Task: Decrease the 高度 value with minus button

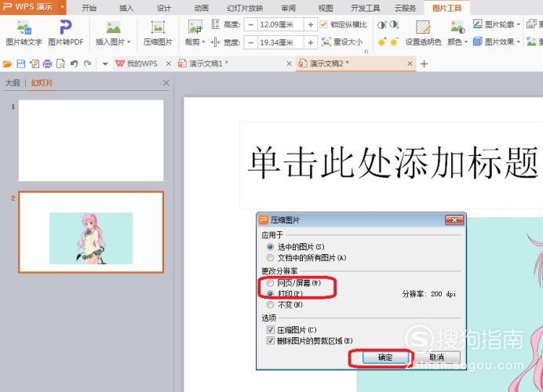Action: pos(251,24)
